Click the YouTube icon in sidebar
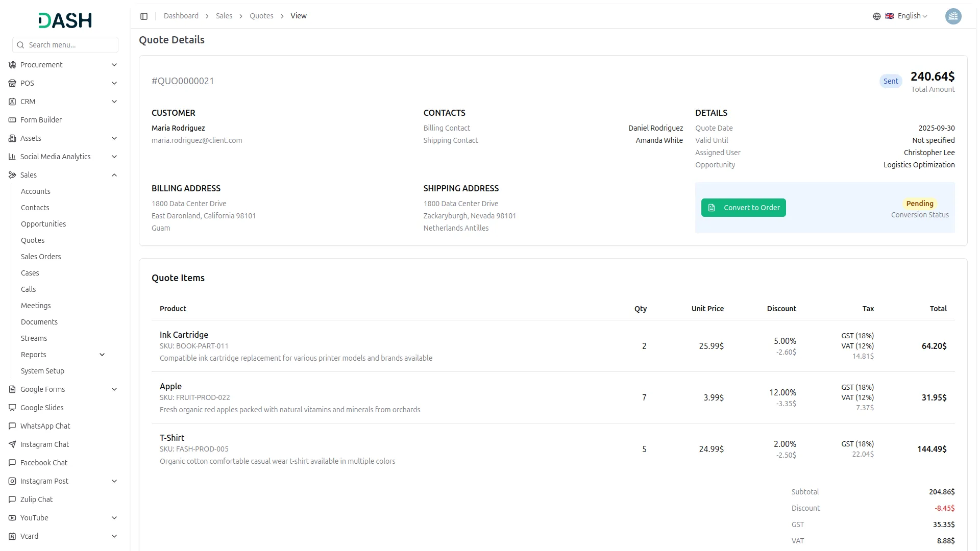 pyautogui.click(x=12, y=518)
